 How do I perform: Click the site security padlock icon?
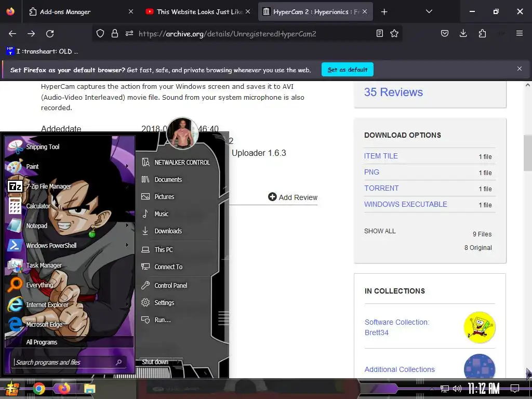115,33
